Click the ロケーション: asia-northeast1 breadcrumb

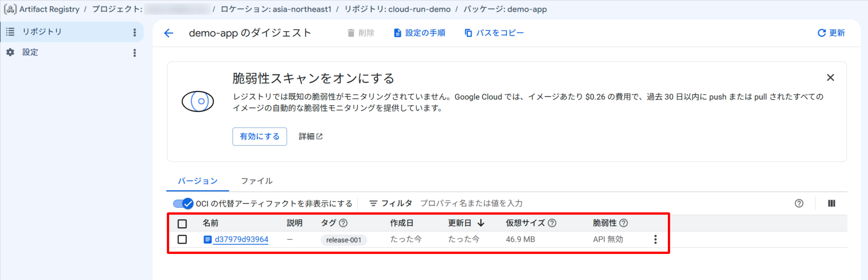[x=276, y=9]
